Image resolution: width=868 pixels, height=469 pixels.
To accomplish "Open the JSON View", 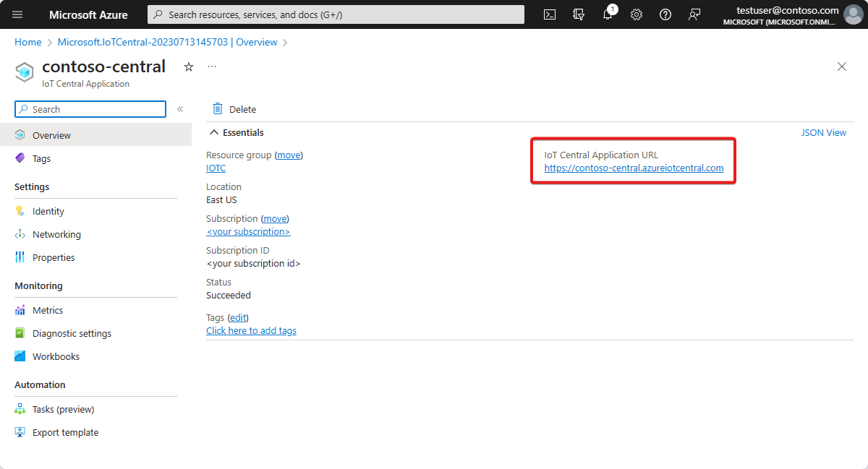I will pos(824,132).
